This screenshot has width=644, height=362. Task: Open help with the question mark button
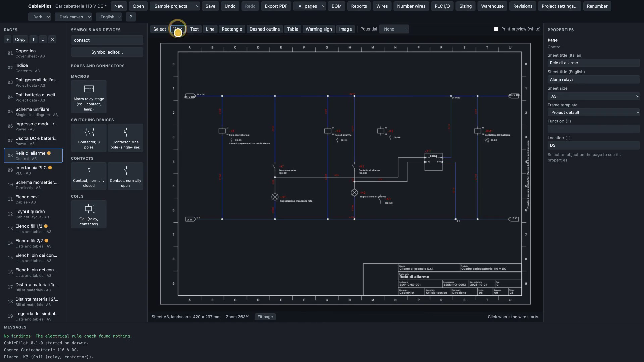click(131, 17)
